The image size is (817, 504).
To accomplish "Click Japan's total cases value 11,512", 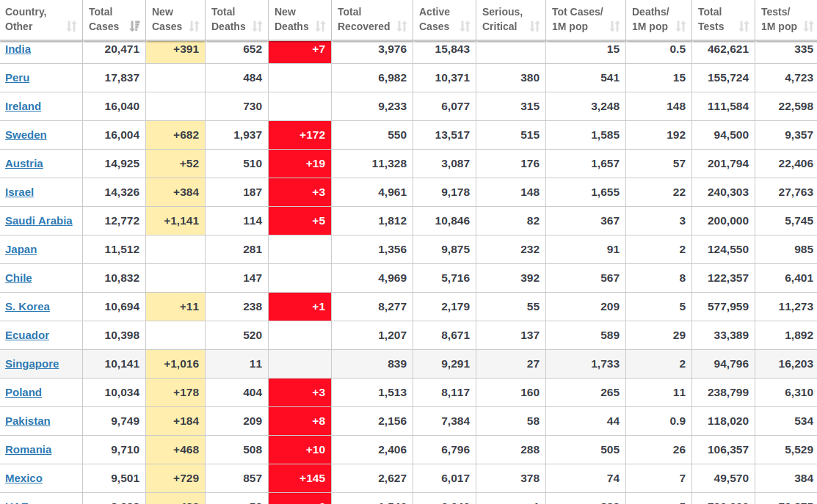I will click(122, 249).
